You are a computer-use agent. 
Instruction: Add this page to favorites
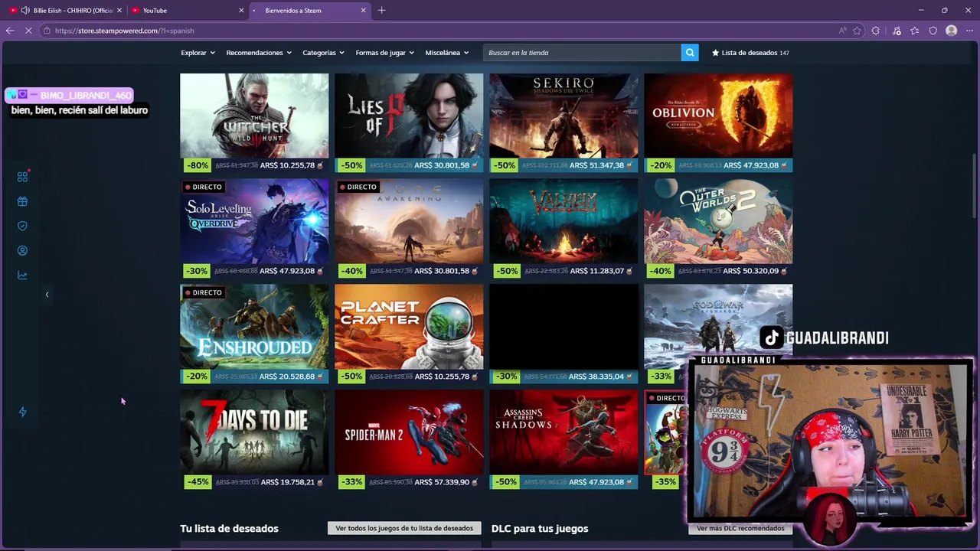pyautogui.click(x=857, y=31)
